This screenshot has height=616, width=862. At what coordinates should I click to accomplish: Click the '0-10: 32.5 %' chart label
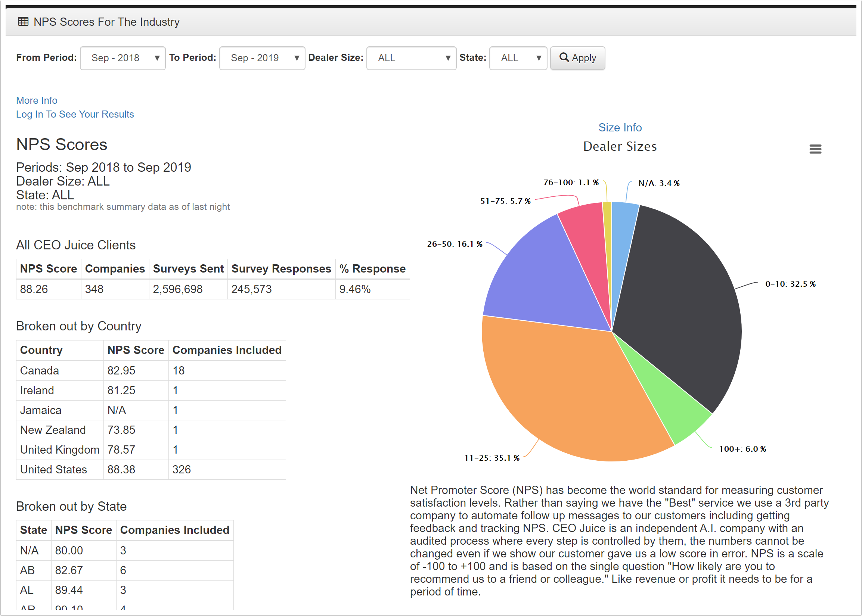point(790,284)
